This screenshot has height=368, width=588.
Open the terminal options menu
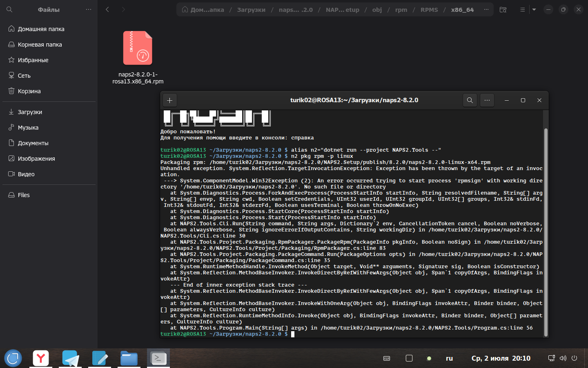(x=487, y=100)
